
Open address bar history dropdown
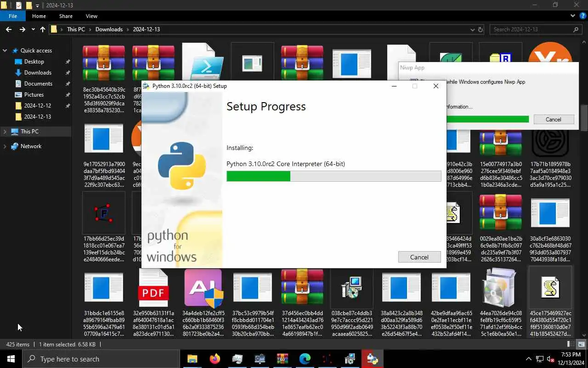pyautogui.click(x=473, y=29)
